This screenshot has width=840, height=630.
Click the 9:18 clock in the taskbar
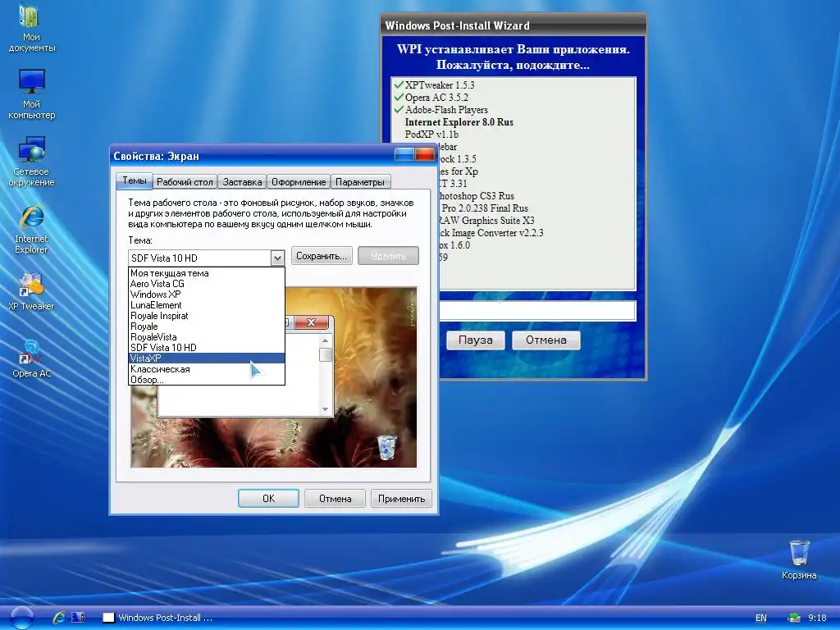(818, 618)
